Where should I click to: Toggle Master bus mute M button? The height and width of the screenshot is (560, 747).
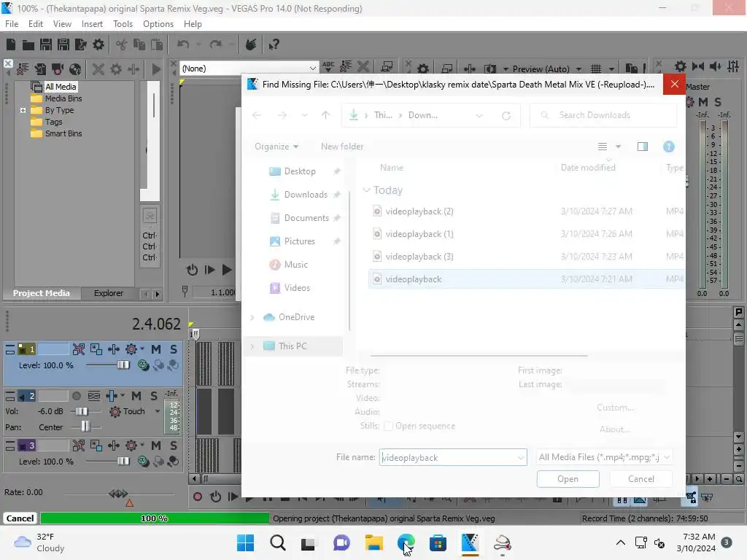[703, 102]
